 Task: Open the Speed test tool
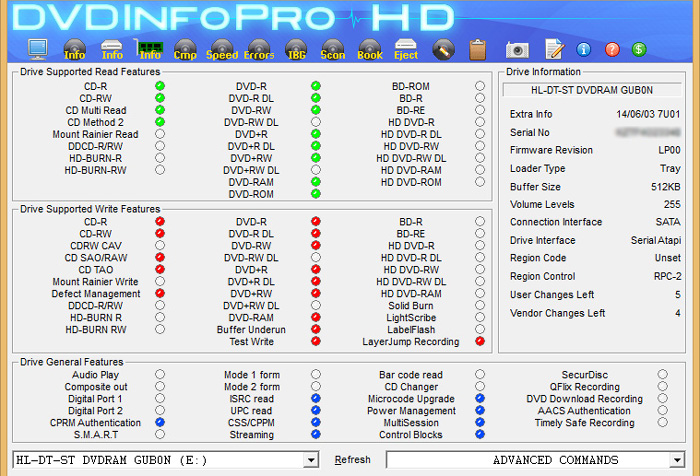click(222, 49)
